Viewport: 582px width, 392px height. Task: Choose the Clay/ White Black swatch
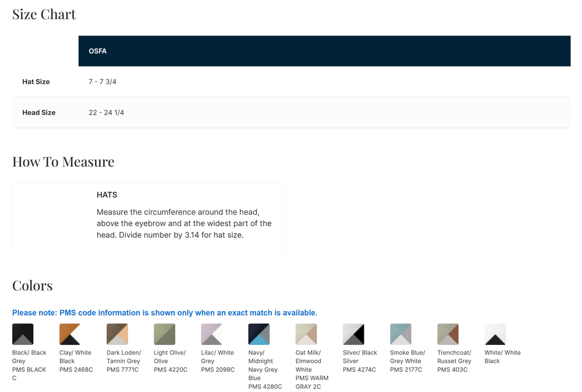70,334
